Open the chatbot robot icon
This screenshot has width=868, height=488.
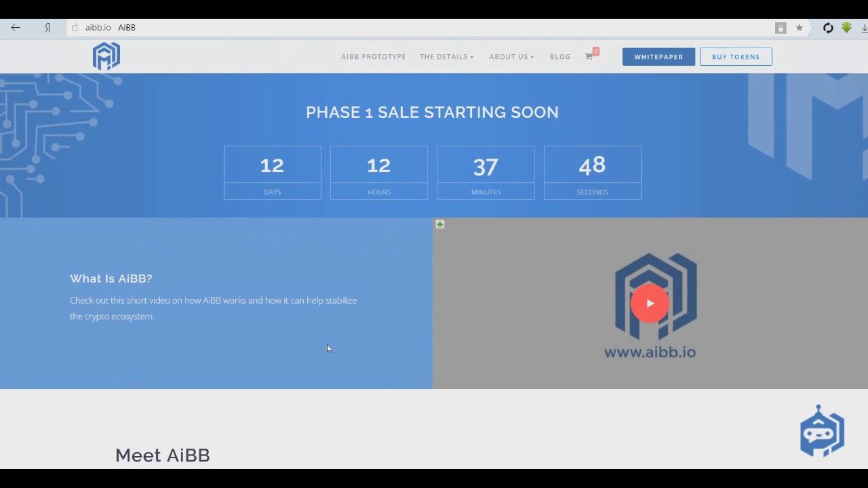[822, 431]
